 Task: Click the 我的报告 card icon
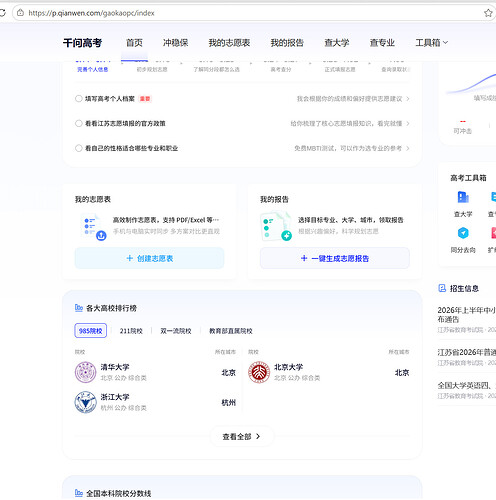(276, 226)
